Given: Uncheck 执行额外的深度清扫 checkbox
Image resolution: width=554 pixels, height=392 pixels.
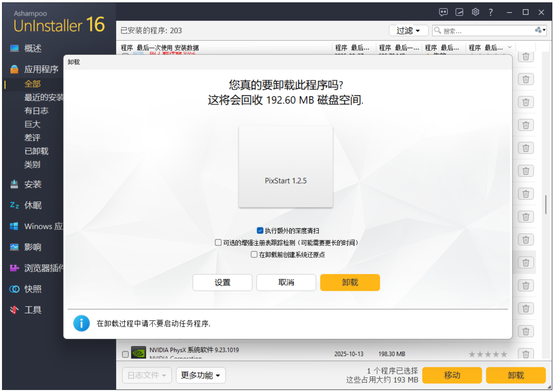Looking at the screenshot, I should (x=260, y=231).
